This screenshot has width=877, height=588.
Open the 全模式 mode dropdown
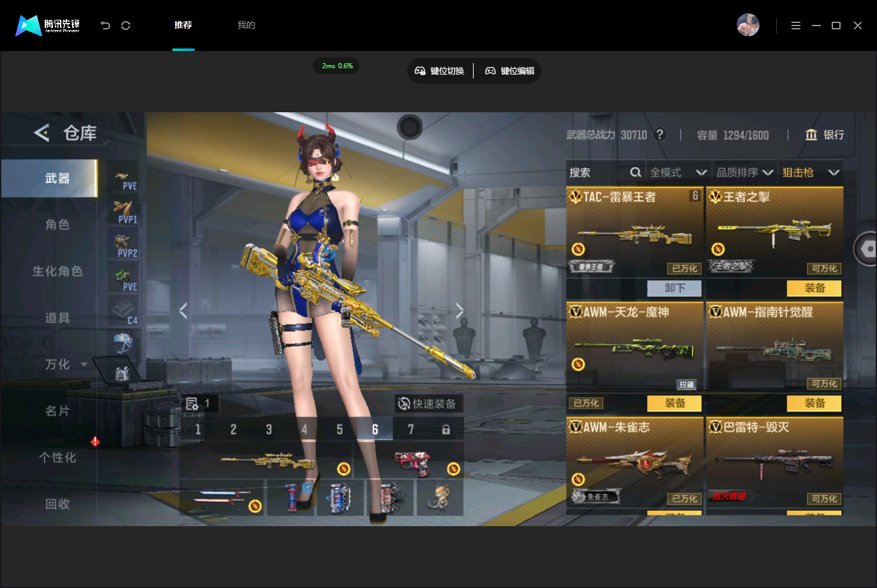click(x=678, y=172)
